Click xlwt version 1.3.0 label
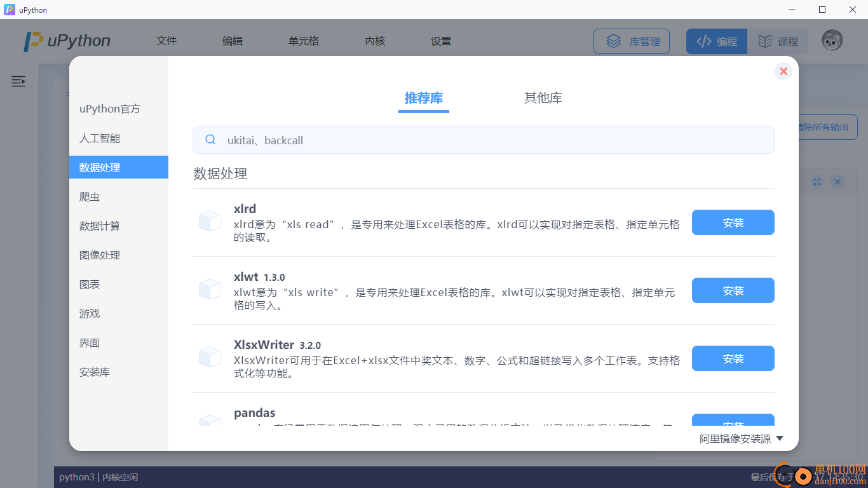This screenshot has width=868, height=488. 275,278
